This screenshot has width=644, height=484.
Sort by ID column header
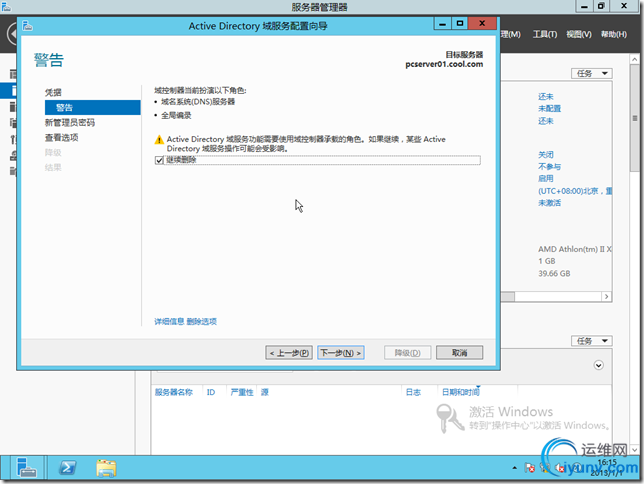pos(211,392)
